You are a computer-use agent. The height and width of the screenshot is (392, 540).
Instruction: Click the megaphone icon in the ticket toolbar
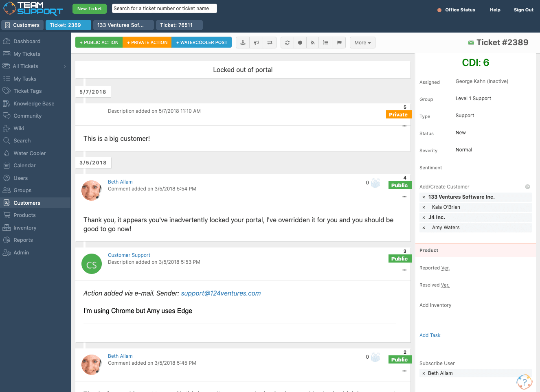[256, 42]
